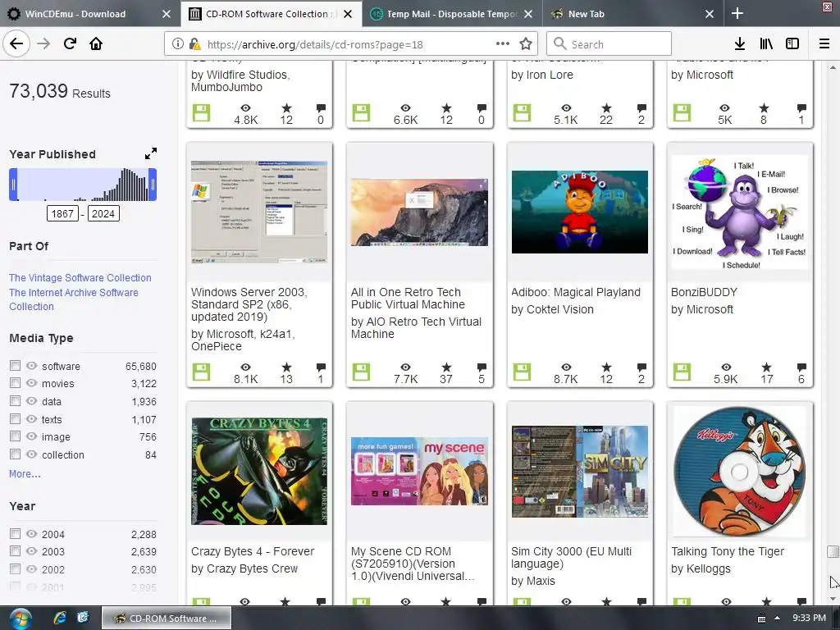Click the forward navigation arrow
This screenshot has height=630, width=840.
pyautogui.click(x=43, y=44)
